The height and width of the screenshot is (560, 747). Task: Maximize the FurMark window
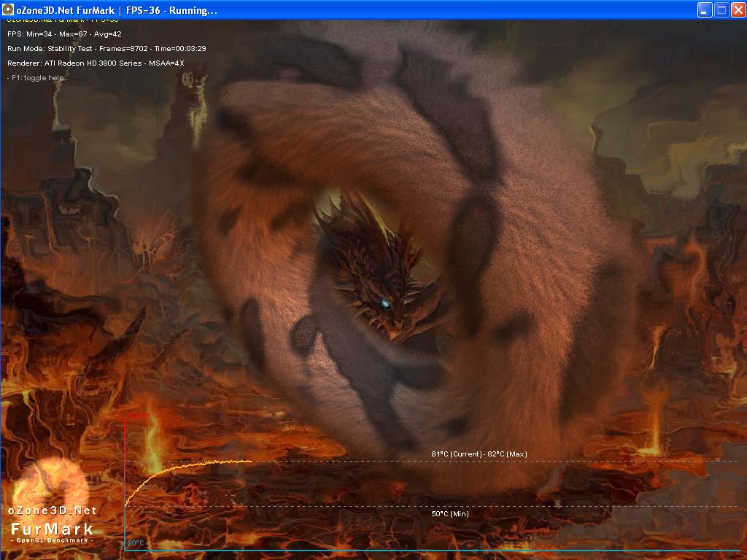click(721, 10)
